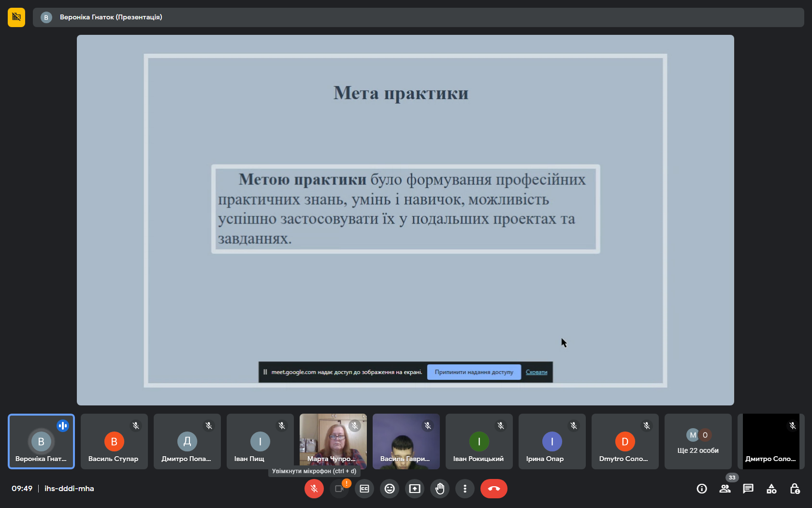Toggle closed captions
The height and width of the screenshot is (508, 812).
coord(364,489)
